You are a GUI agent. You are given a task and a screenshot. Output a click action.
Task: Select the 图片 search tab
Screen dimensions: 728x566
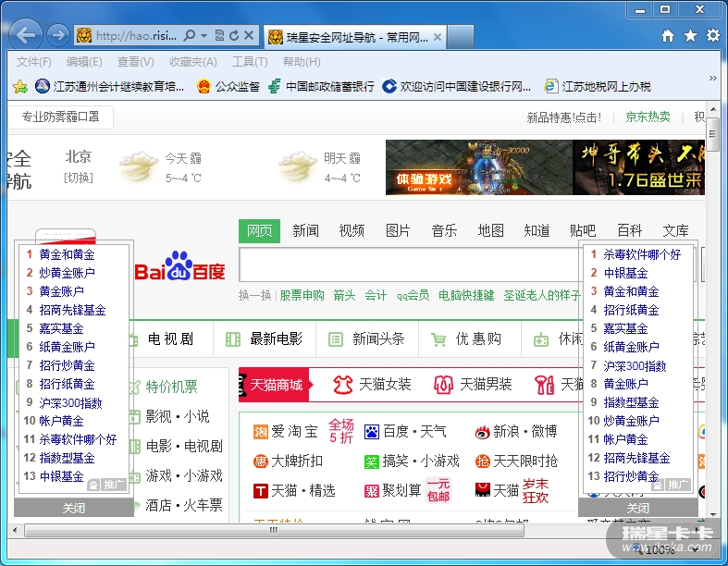[398, 231]
